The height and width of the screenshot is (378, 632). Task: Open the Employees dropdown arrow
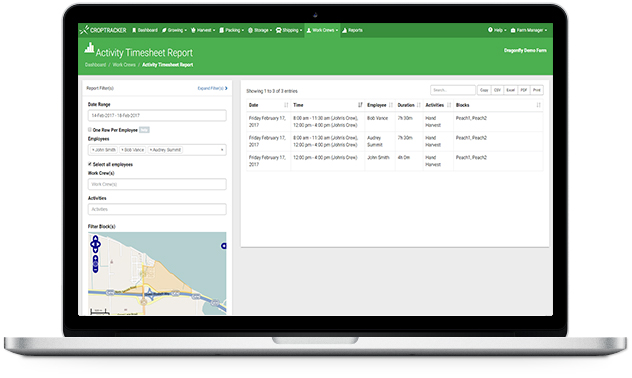[x=222, y=150]
